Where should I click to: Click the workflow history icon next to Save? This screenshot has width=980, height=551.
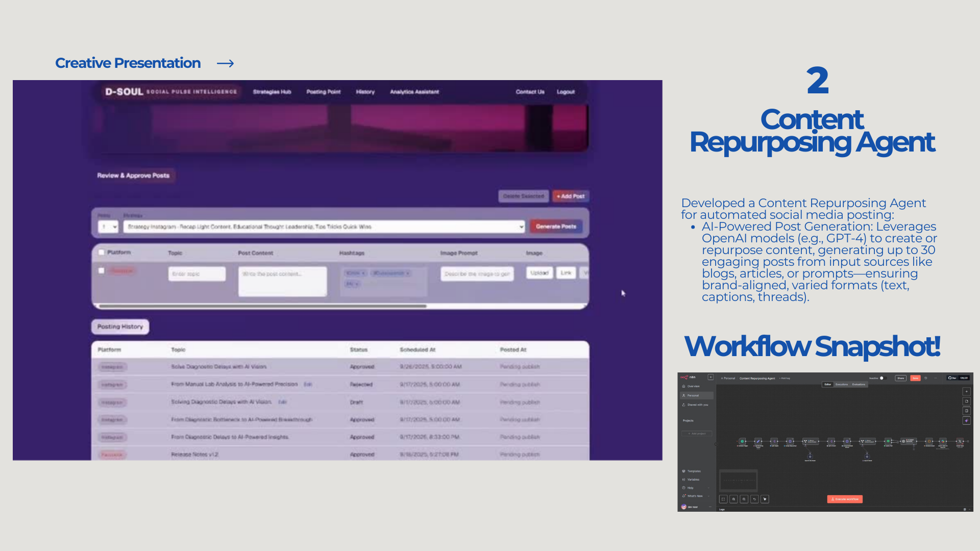[926, 378]
